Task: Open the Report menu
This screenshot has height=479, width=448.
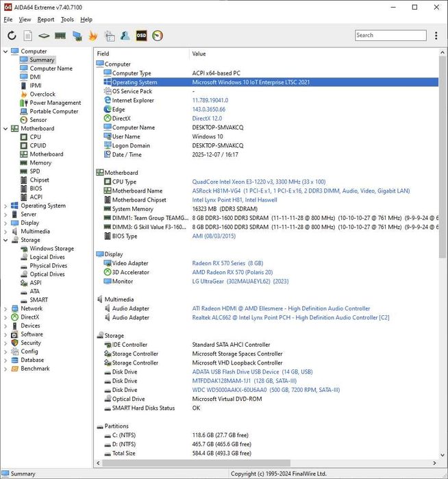Action: click(x=46, y=19)
